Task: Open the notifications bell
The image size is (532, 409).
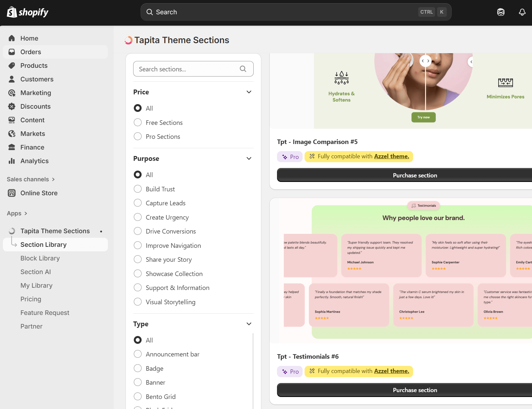Action: point(522,12)
